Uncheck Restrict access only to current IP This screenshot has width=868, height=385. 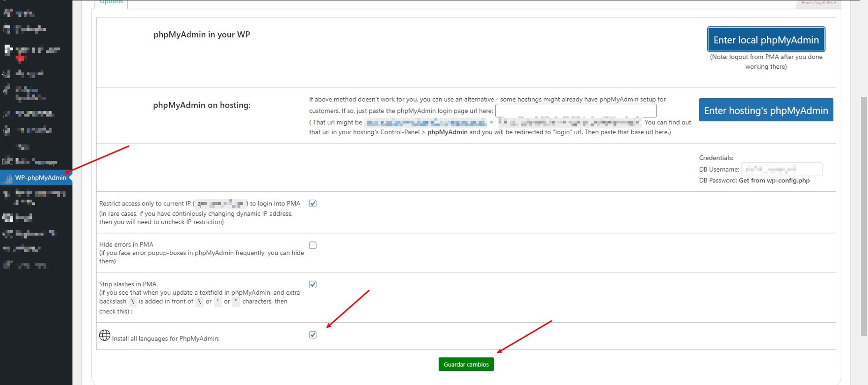[x=313, y=203]
